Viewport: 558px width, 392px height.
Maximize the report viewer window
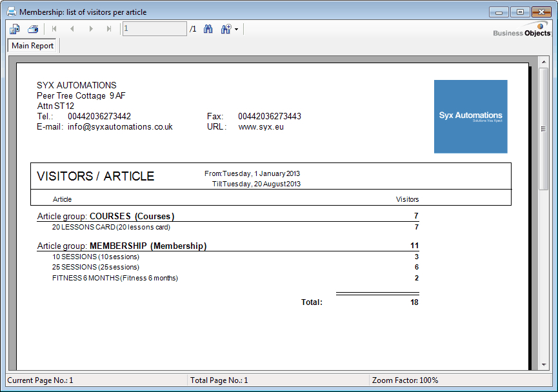click(519, 12)
